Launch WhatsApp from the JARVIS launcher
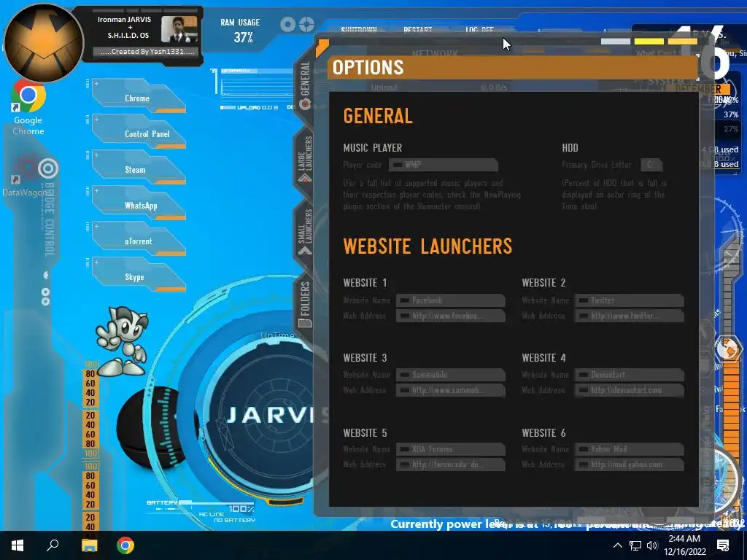Viewport: 747px width, 560px height. click(139, 203)
